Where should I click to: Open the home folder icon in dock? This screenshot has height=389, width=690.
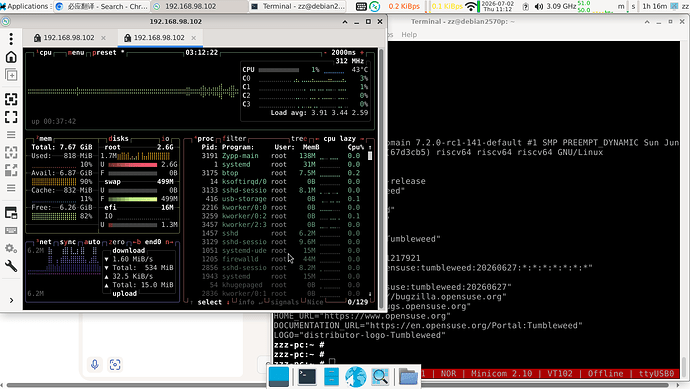408,377
